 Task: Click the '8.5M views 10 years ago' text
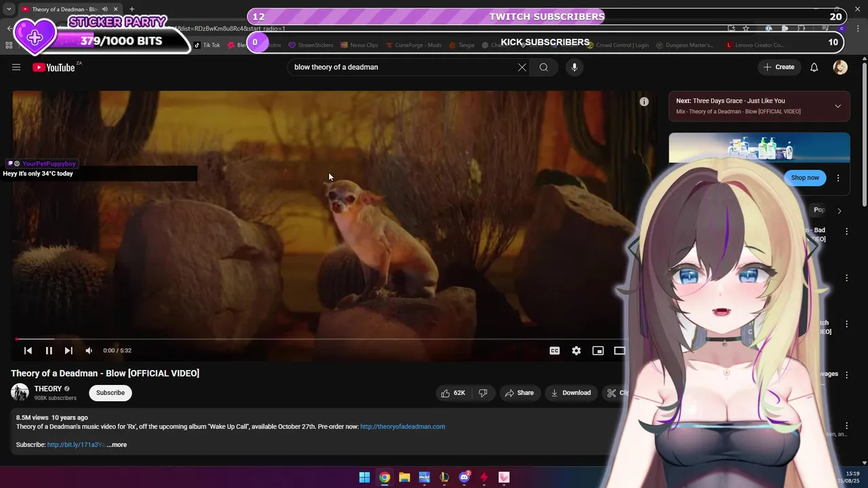coord(52,418)
